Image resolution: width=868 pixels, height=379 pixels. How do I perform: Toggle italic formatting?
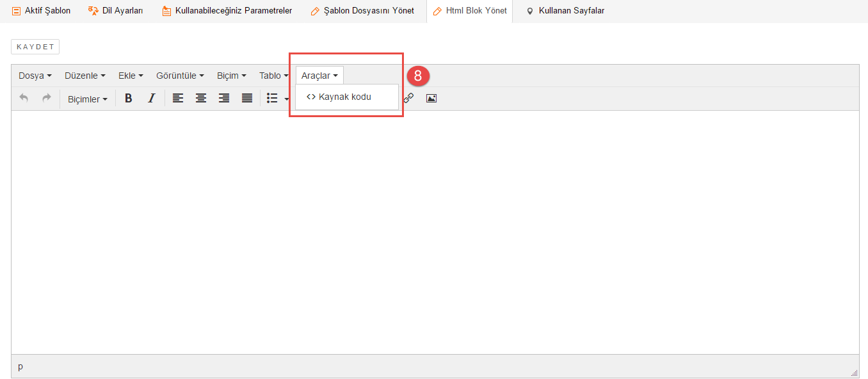click(x=151, y=98)
